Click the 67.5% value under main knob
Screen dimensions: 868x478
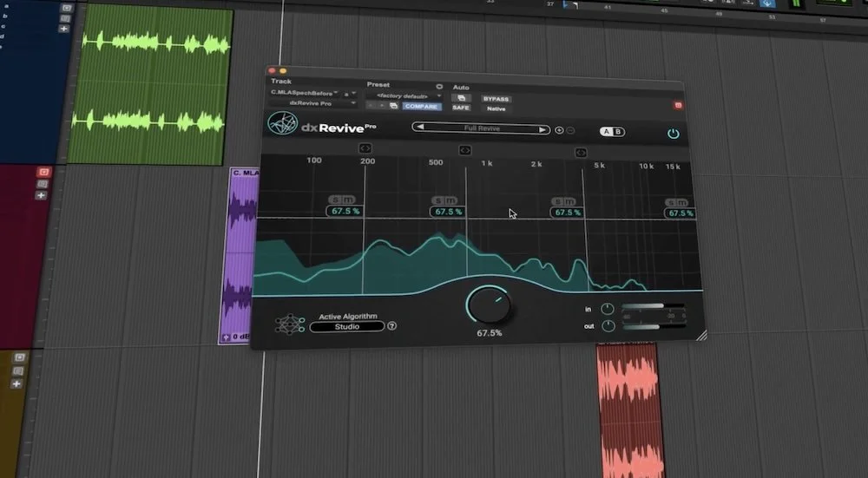click(490, 333)
